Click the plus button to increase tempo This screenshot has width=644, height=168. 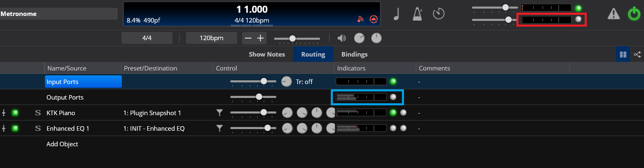(x=260, y=38)
